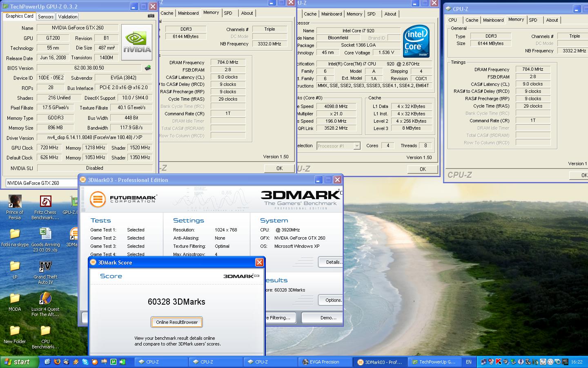Click GPU name field NVIDIA GeForce GTX 260
The width and height of the screenshot is (588, 368).
tap(78, 28)
